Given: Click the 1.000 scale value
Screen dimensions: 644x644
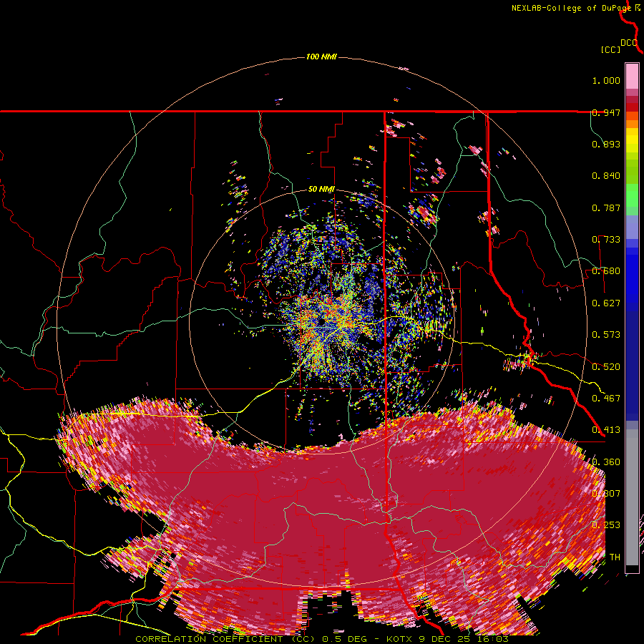Looking at the screenshot, I should (x=606, y=80).
